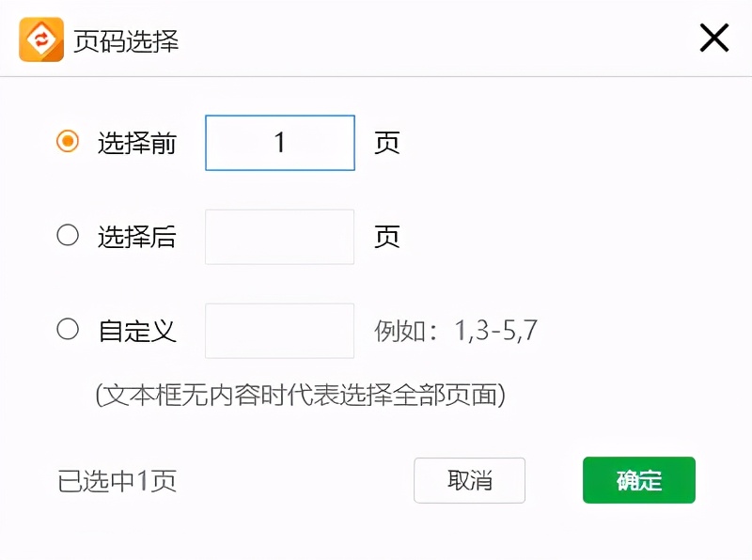Click the 自定义 label to pick custom pages
Screen dimensions: 752x560
134,330
